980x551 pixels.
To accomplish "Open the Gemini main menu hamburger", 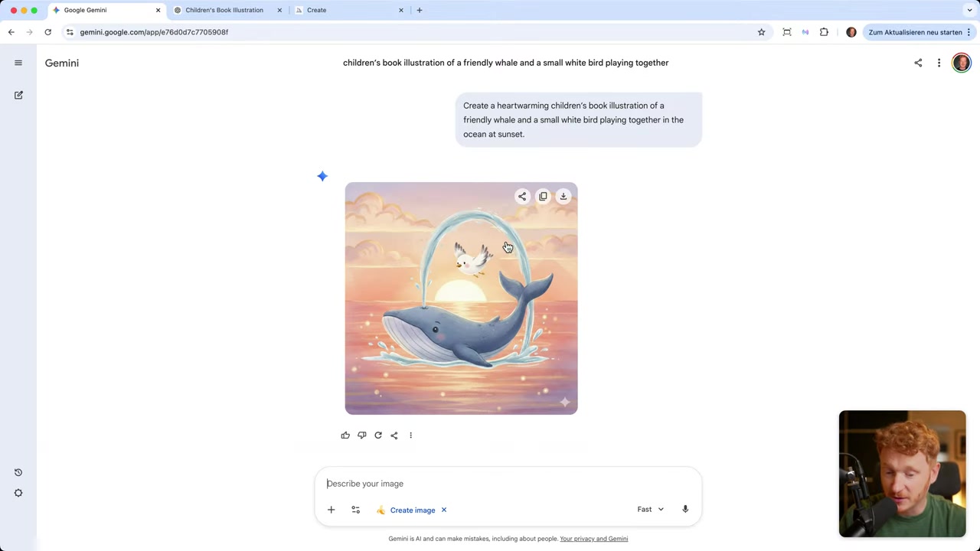I will pyautogui.click(x=18, y=63).
